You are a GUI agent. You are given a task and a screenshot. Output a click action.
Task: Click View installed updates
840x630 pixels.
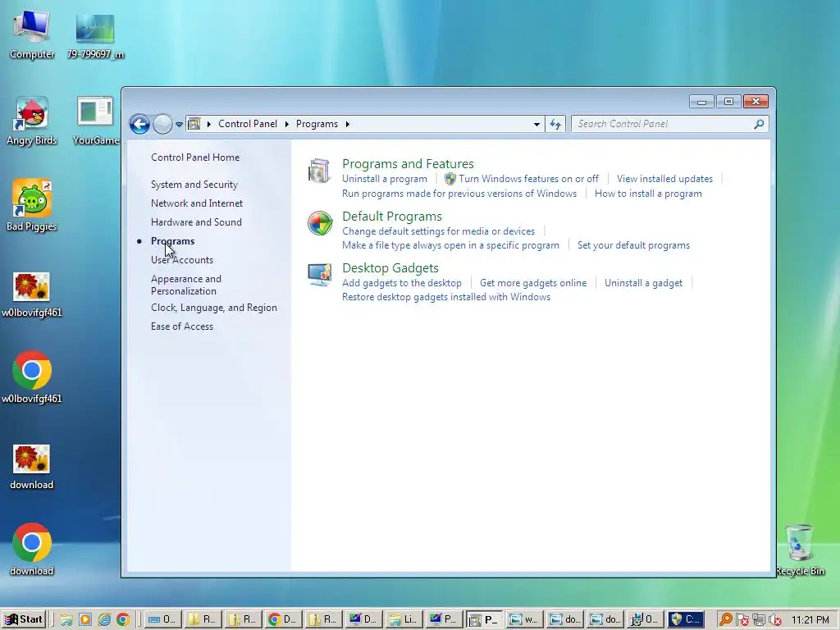(x=664, y=178)
